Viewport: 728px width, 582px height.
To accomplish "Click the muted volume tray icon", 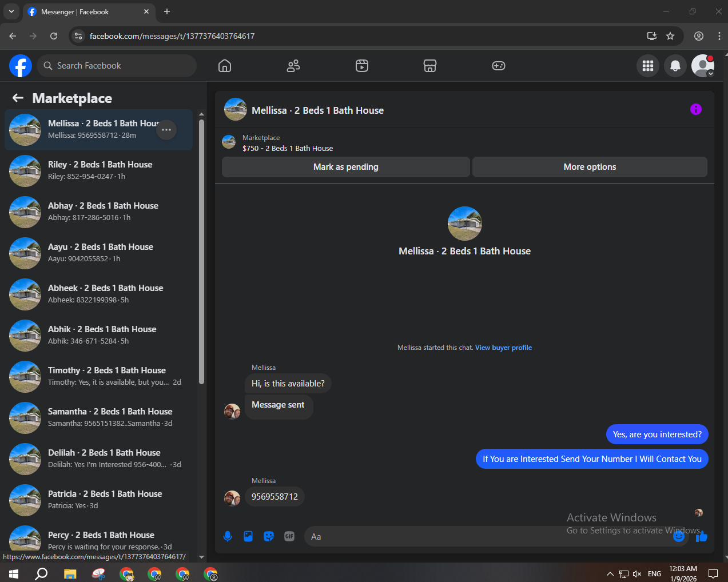I will [x=637, y=573].
